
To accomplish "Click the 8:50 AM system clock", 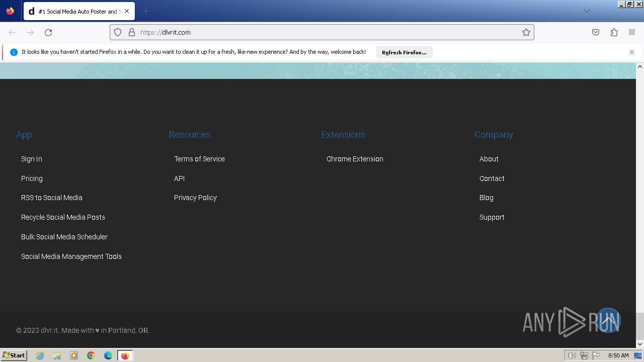I will click(x=618, y=355).
